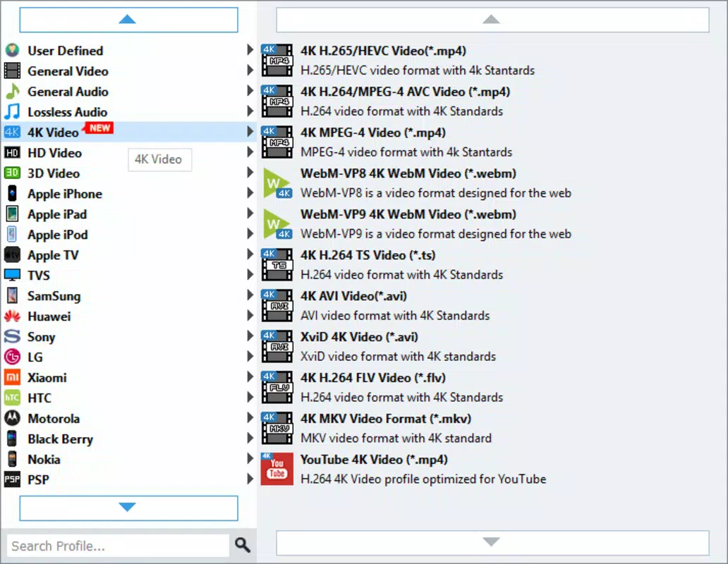The image size is (728, 564).
Task: Open the Xiaomi category
Action: 129,376
